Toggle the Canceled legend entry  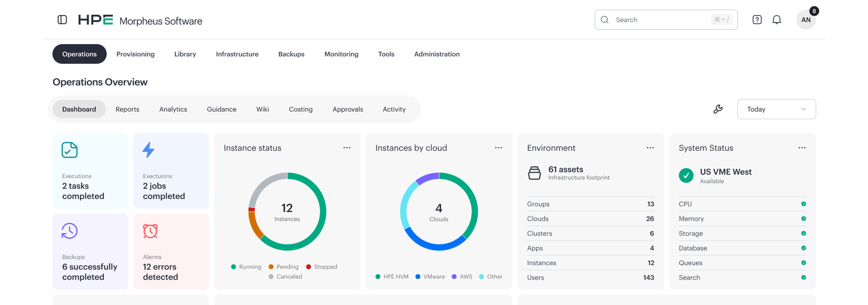point(285,276)
